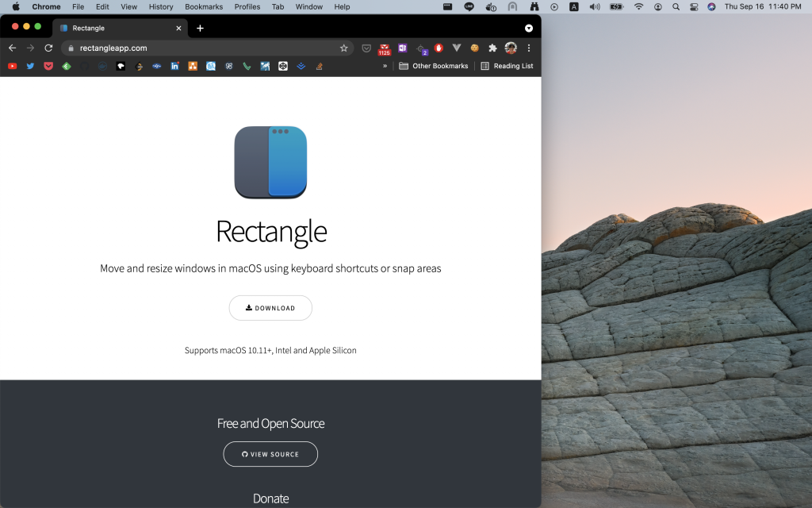Click the View Source button
This screenshot has width=812, height=508.
coord(270,454)
